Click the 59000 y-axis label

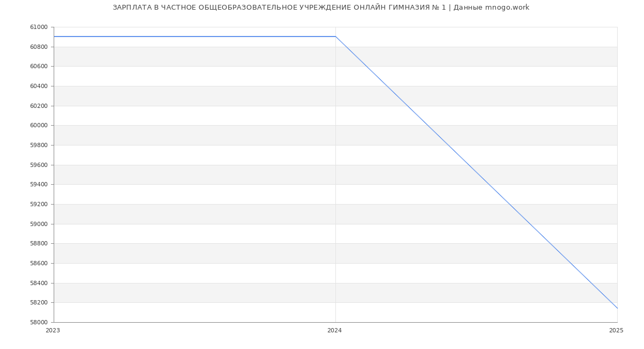[39, 224]
